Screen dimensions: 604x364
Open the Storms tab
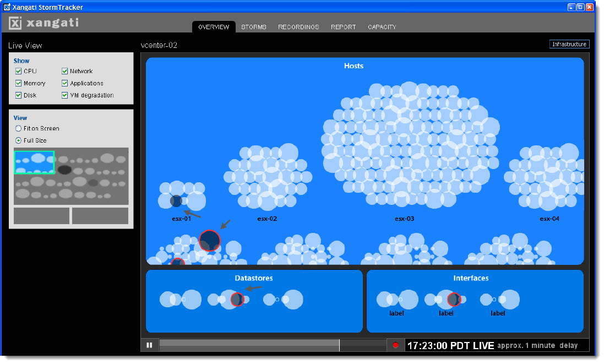(x=254, y=27)
